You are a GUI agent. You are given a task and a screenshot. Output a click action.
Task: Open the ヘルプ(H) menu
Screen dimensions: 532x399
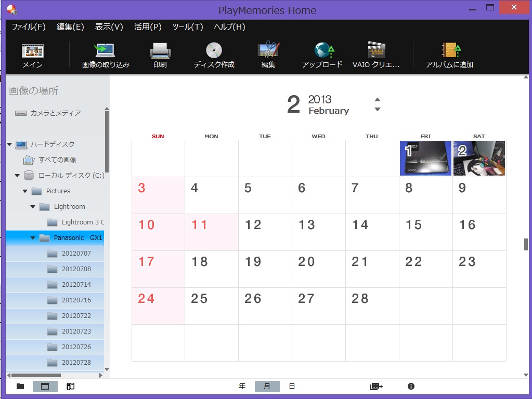(229, 27)
